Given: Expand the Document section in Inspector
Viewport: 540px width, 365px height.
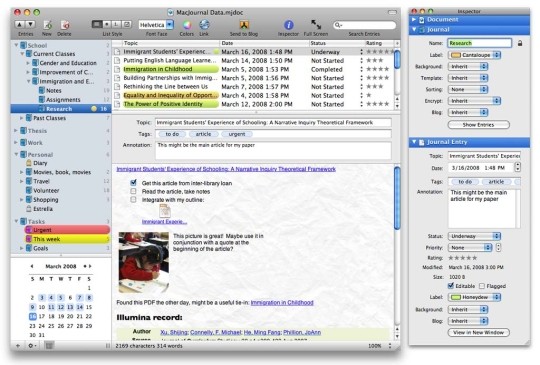Looking at the screenshot, I should point(414,20).
